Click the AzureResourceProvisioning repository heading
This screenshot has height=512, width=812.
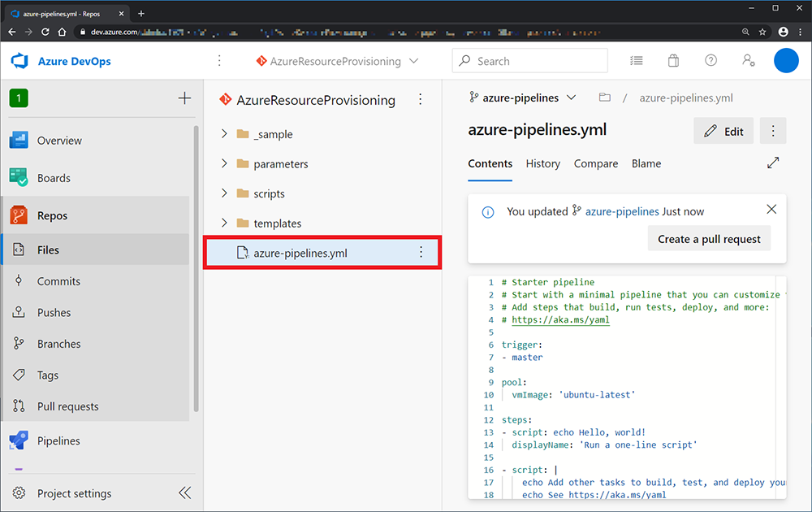(316, 100)
